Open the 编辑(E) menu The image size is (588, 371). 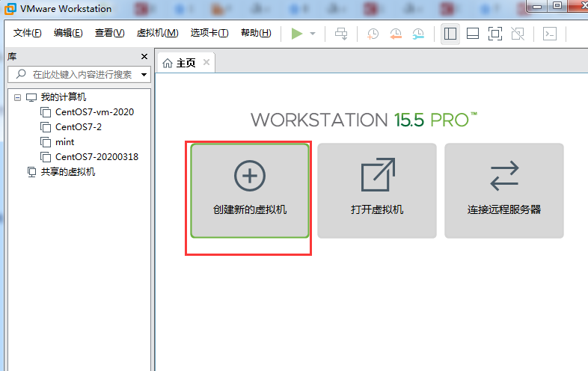[68, 33]
